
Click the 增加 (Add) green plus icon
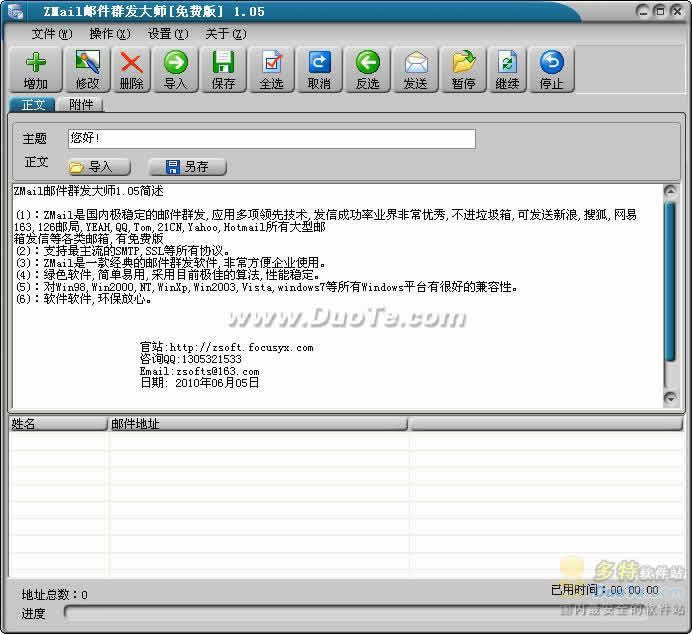[36, 62]
